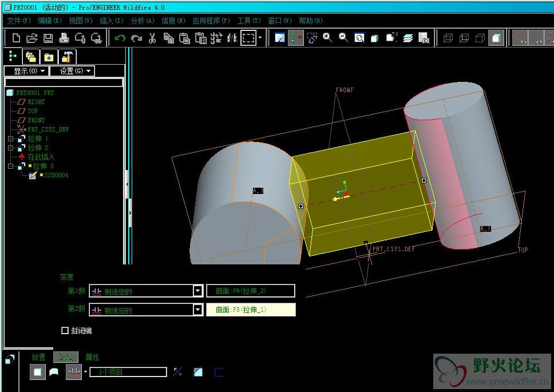Open the 设置(G) dropdown
The image size is (554, 392).
click(x=72, y=71)
